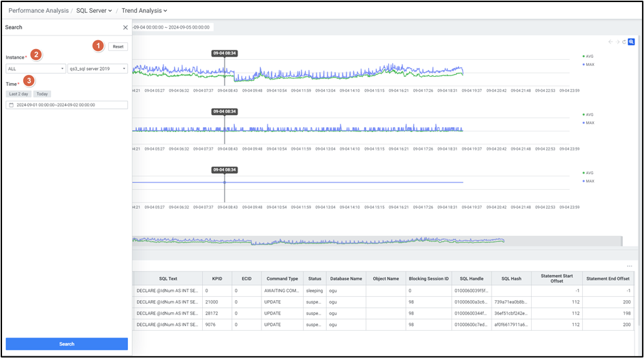Toggle MAX legend in second chart
Image resolution: width=644 pixels, height=358 pixels.
tap(588, 123)
